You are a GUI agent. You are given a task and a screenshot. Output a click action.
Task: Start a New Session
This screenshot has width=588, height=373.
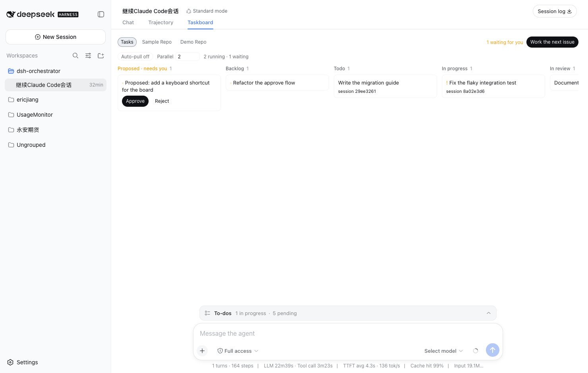pos(56,37)
